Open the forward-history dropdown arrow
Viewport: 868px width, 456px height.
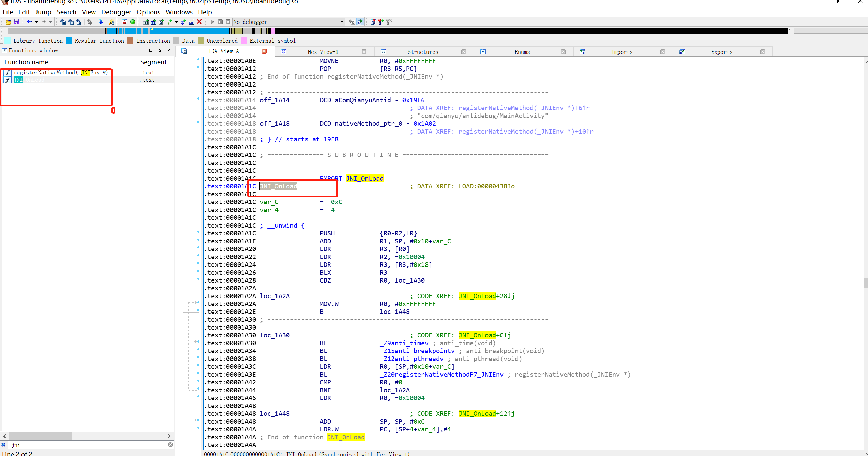pos(50,22)
